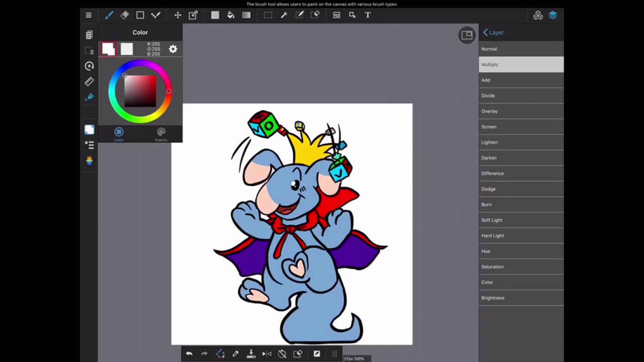Open the rotate canvas sidebar icon

click(x=89, y=66)
